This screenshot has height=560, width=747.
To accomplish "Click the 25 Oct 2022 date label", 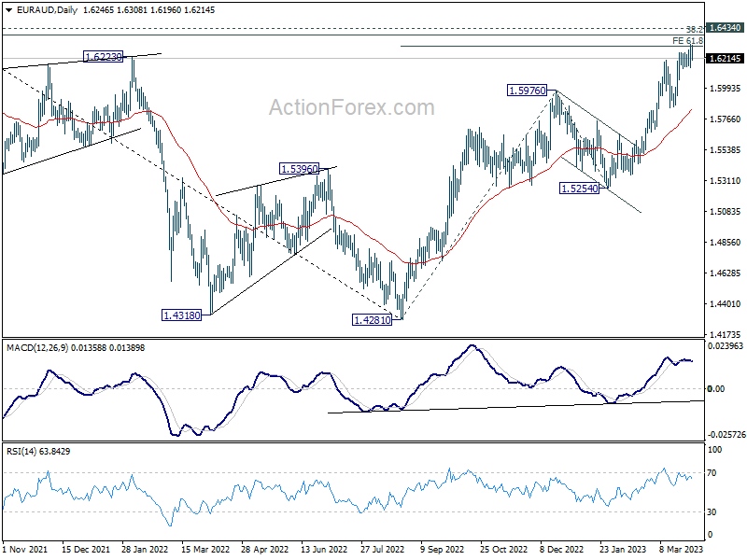I will 503,549.
